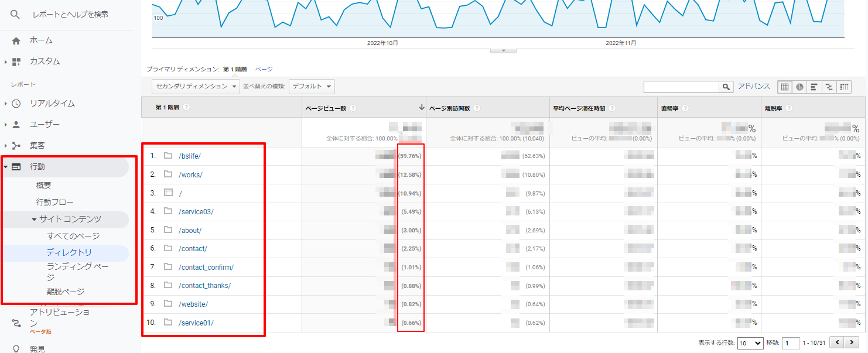The image size is (868, 353).
Task: Click the help icon beside 平均ページ滞在時間
Action: point(612,108)
